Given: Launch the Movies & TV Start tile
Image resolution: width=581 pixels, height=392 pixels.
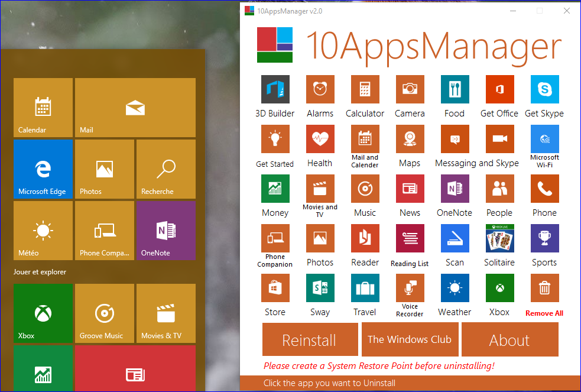Looking at the screenshot, I should pos(166,313).
